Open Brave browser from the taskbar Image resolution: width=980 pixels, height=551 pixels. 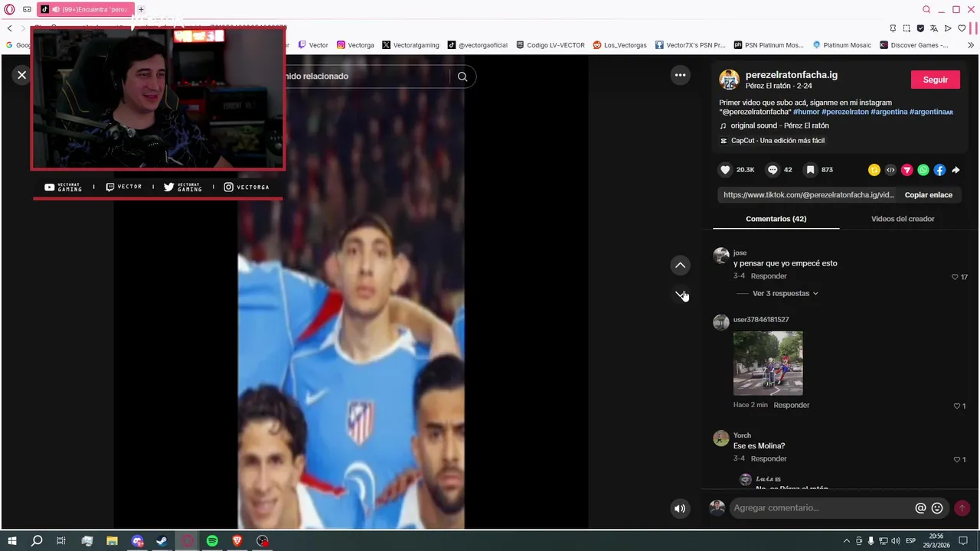click(x=237, y=541)
